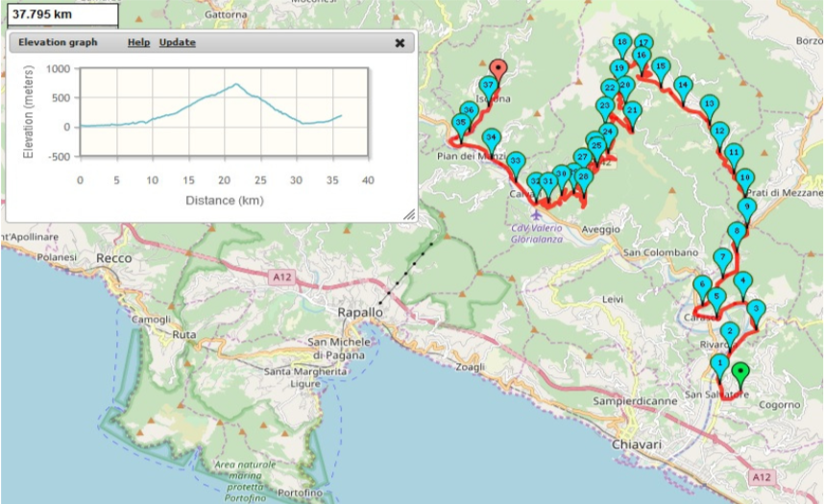Click kilometer marker 13 on the route
824x504 pixels.
pos(709,104)
